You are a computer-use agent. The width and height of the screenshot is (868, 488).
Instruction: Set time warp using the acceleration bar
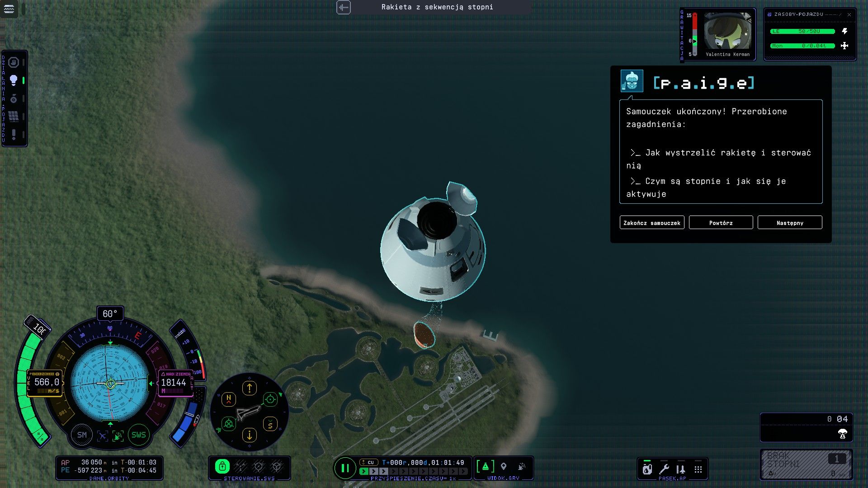click(413, 471)
